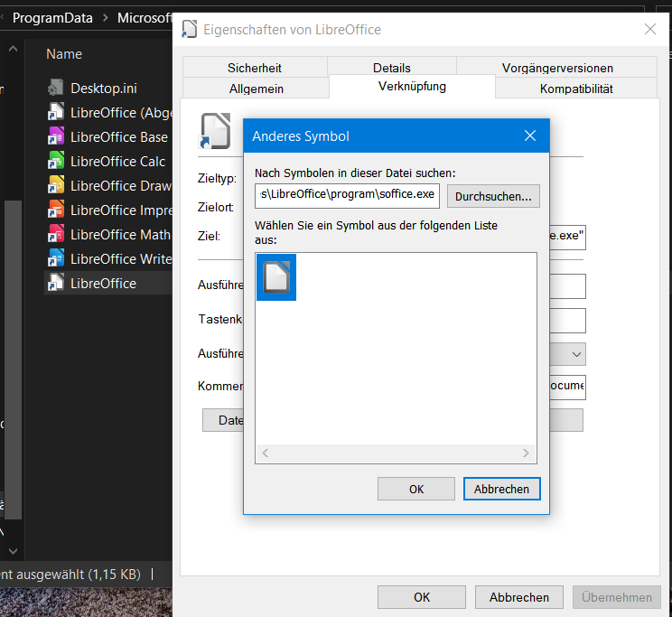Click ProgramData in the Explorer address bar
Screen dimensions: 672x617
pos(52,17)
